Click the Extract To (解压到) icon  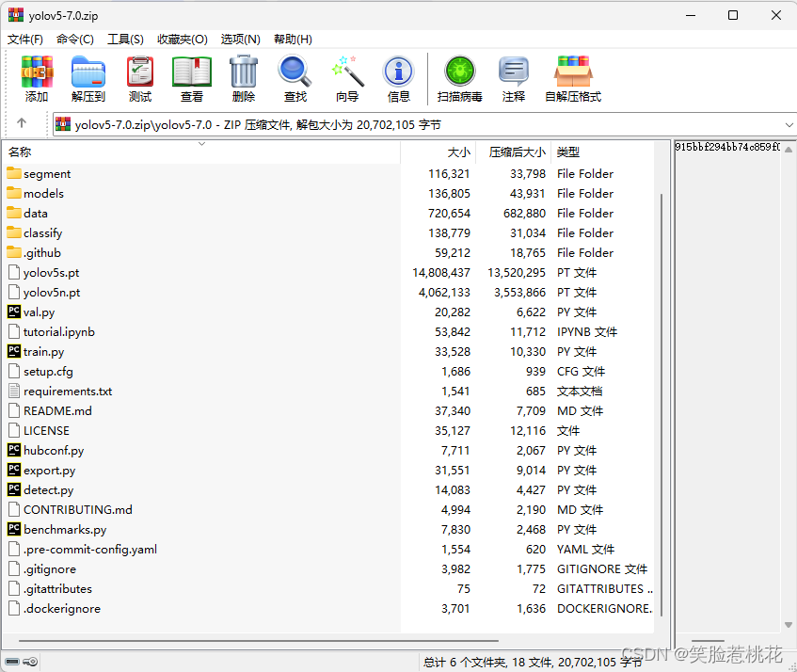(x=88, y=72)
